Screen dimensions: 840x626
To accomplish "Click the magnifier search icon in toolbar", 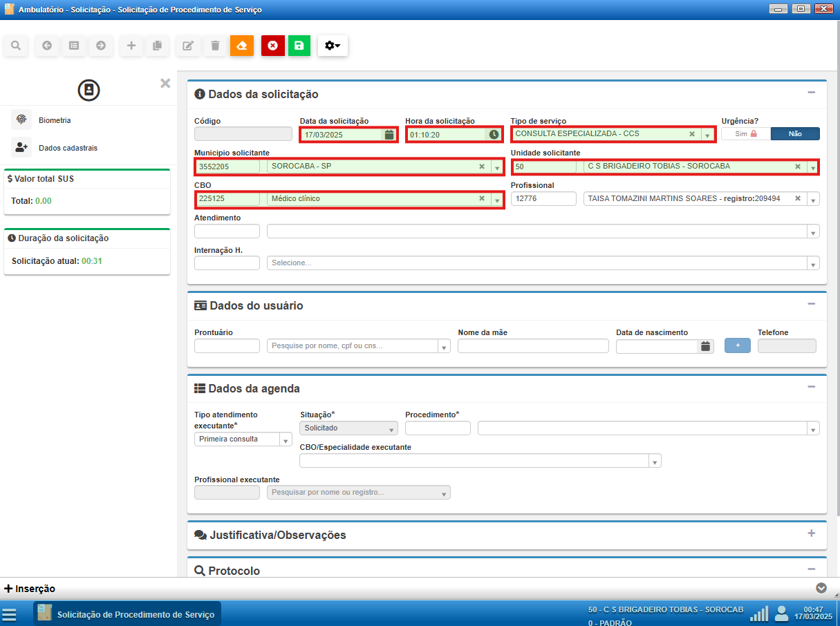I will tap(16, 46).
